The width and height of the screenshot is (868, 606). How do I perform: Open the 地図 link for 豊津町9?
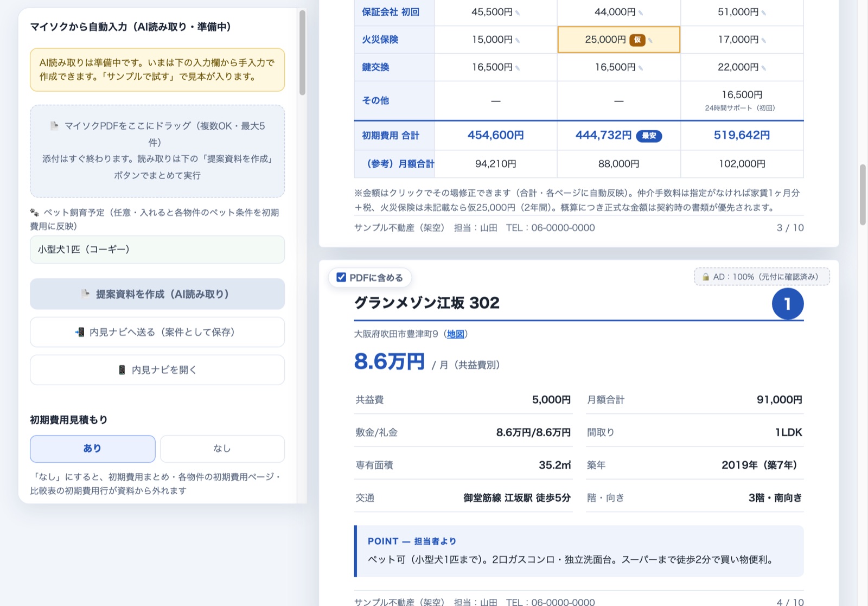[456, 334]
